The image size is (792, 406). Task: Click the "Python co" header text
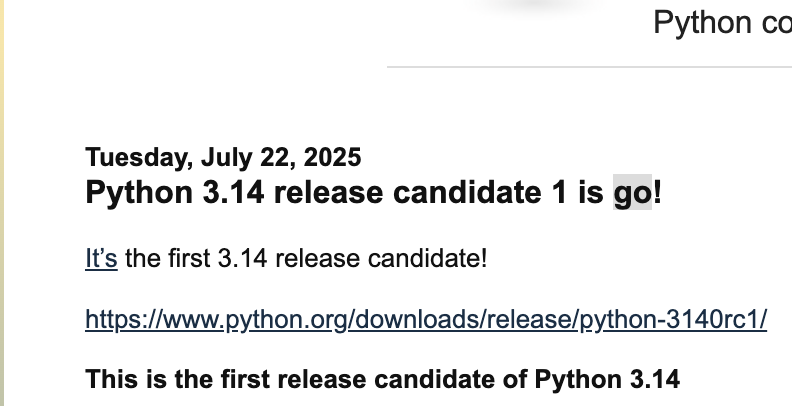[722, 23]
